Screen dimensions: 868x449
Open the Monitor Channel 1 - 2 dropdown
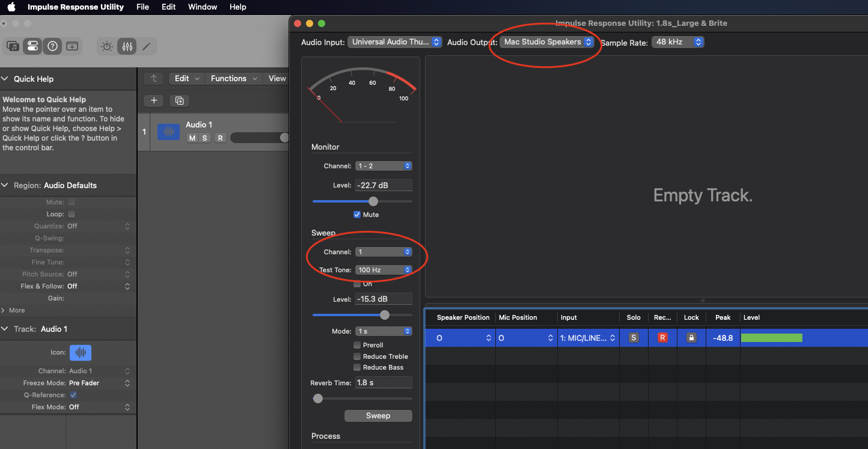(384, 166)
